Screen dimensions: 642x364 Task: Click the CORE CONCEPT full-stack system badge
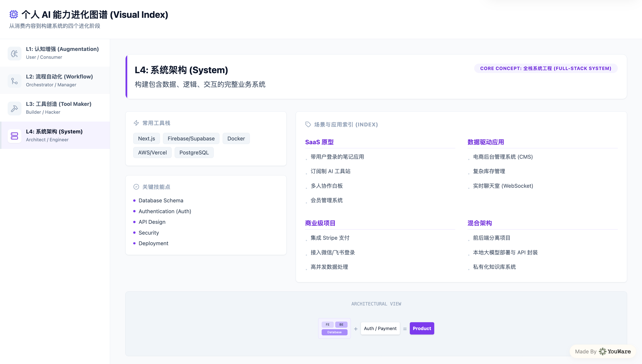pos(545,68)
